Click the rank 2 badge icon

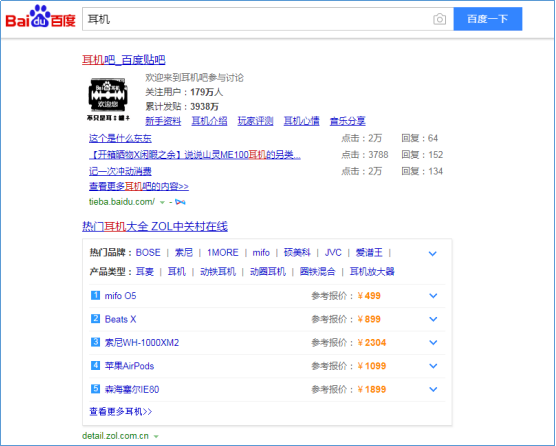pyautogui.click(x=95, y=318)
